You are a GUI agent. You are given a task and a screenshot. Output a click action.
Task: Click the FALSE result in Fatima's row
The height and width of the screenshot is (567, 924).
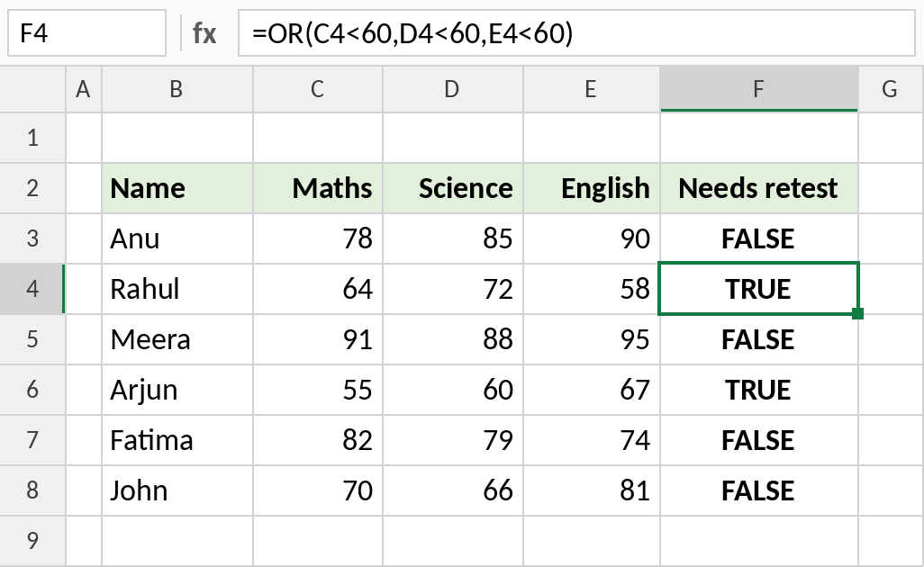[759, 440]
